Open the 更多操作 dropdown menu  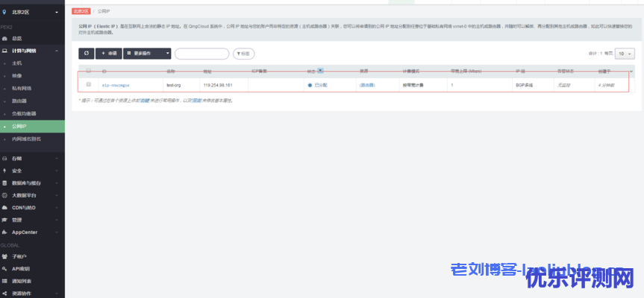pyautogui.click(x=147, y=54)
